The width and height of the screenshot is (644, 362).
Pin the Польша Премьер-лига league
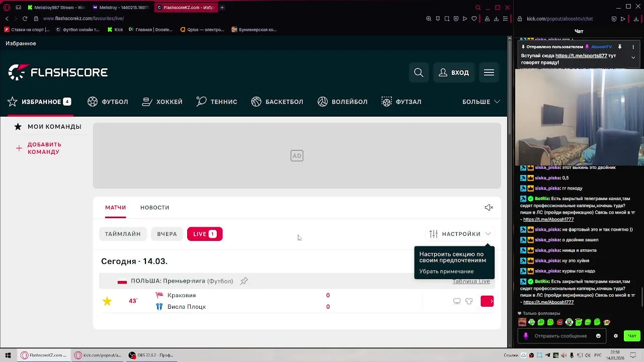(x=244, y=281)
